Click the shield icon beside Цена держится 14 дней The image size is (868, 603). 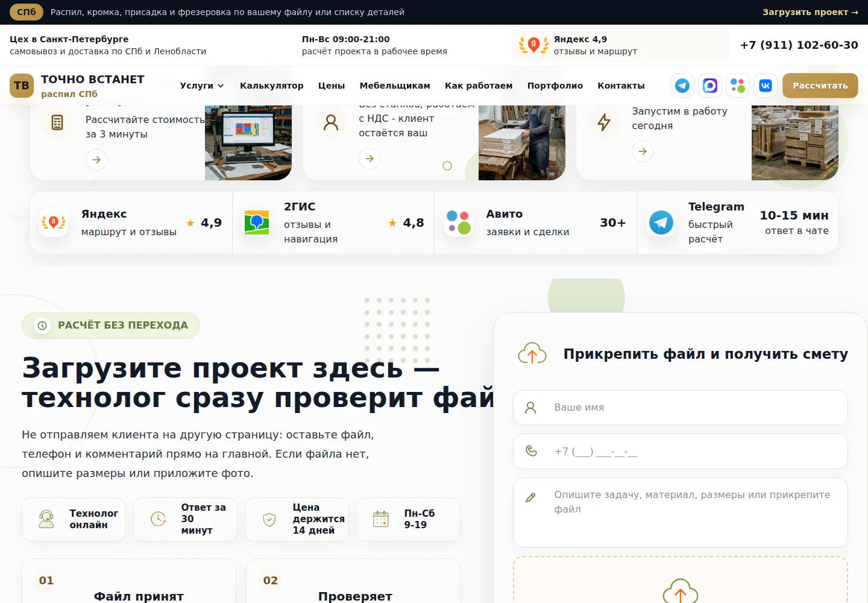[x=269, y=519]
